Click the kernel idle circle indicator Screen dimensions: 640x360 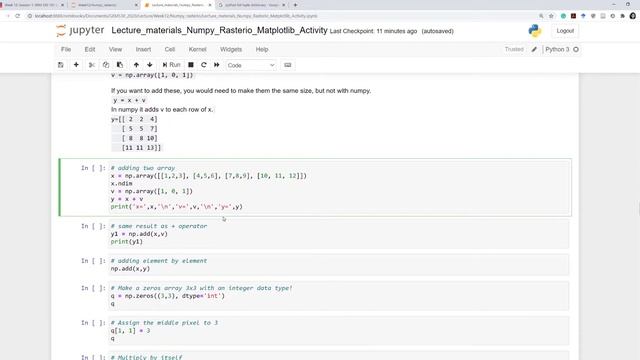pyautogui.click(x=576, y=49)
